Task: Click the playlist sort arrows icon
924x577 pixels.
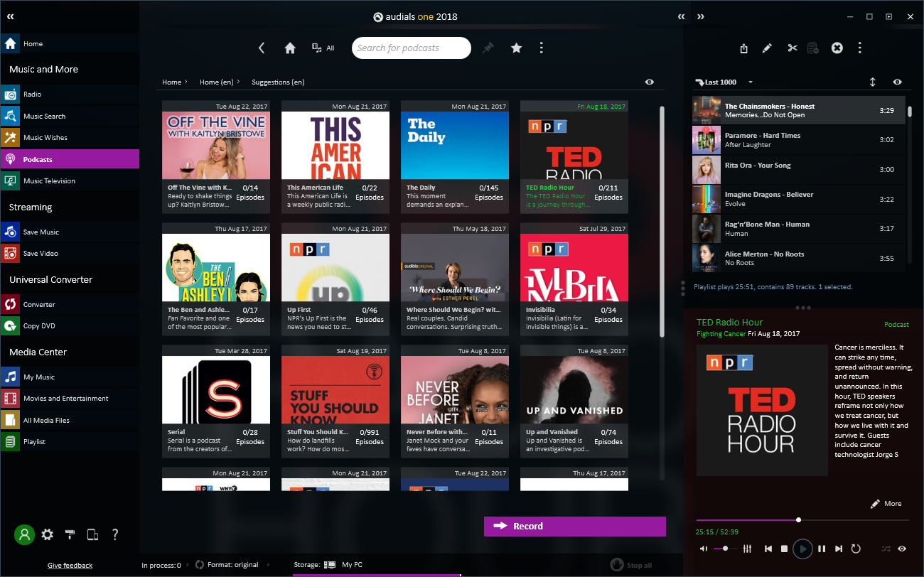Action: (873, 82)
